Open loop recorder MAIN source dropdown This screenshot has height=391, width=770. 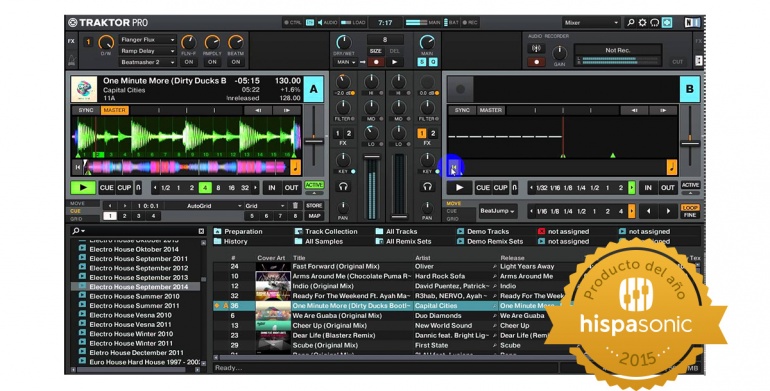point(346,62)
